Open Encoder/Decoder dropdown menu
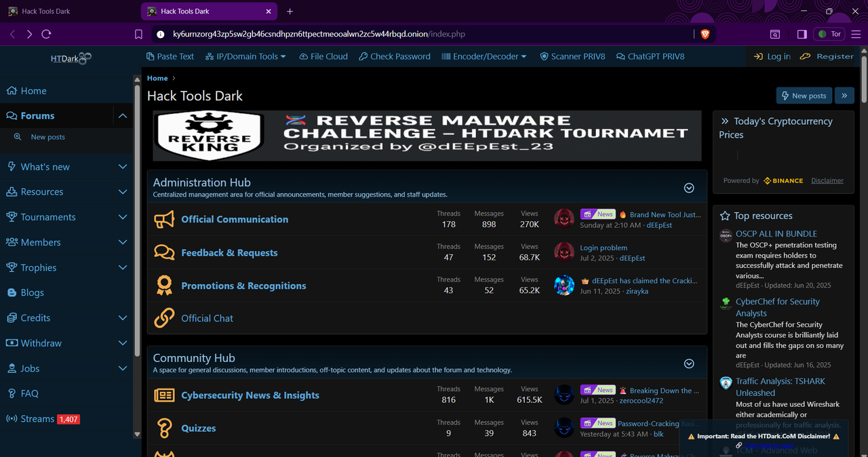 pos(484,56)
